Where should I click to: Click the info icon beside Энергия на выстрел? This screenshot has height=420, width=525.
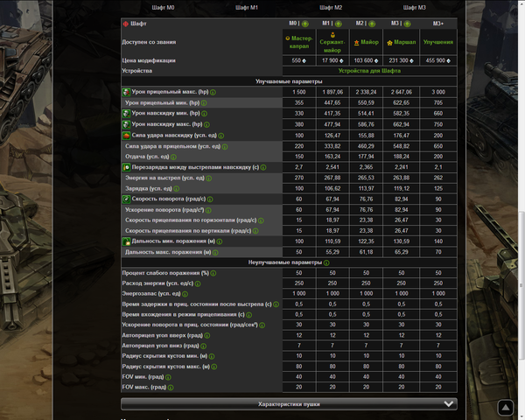pyautogui.click(x=209, y=178)
